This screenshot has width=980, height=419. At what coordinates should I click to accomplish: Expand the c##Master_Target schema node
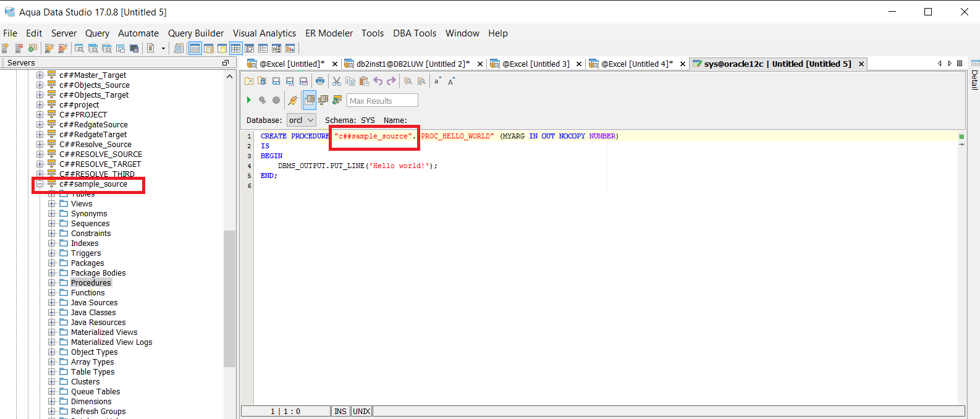click(40, 75)
